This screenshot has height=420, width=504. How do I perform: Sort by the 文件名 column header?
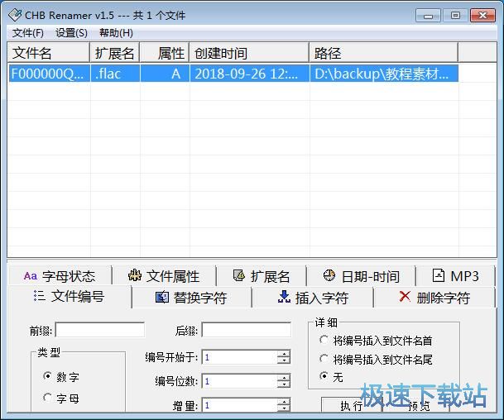[48, 53]
